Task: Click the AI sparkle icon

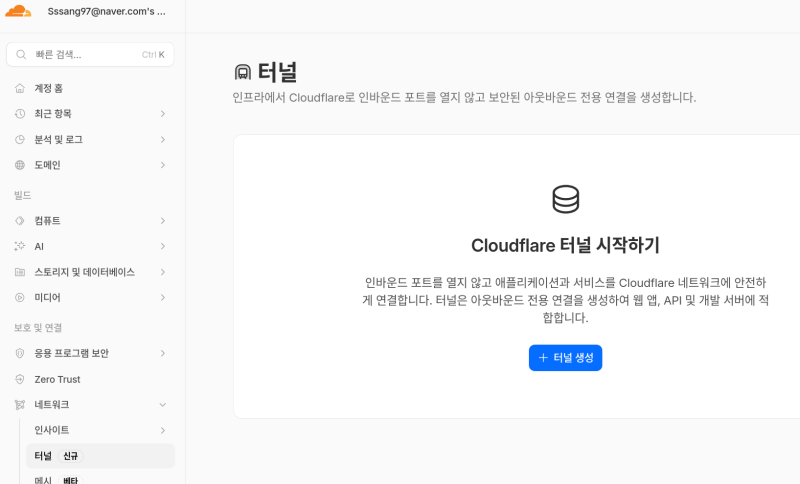Action: tap(20, 246)
